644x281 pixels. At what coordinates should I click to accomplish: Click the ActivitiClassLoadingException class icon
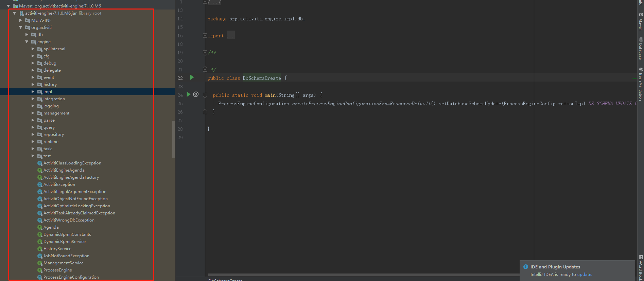(x=40, y=163)
